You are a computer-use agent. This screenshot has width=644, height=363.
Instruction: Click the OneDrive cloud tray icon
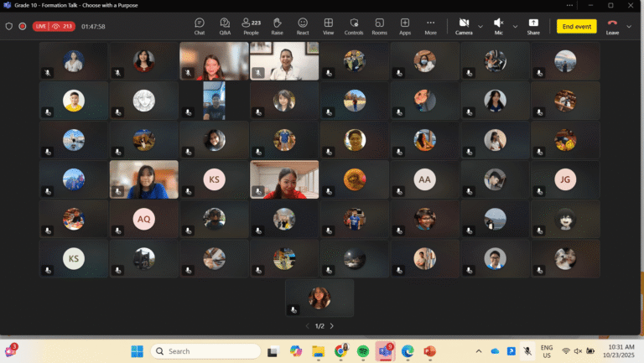495,351
